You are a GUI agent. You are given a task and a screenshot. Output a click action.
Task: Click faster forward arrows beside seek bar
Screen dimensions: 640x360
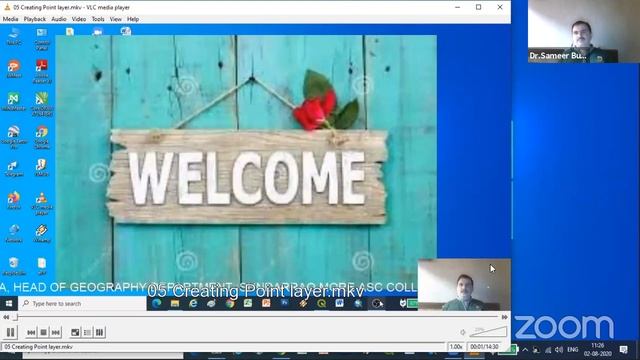[505, 317]
